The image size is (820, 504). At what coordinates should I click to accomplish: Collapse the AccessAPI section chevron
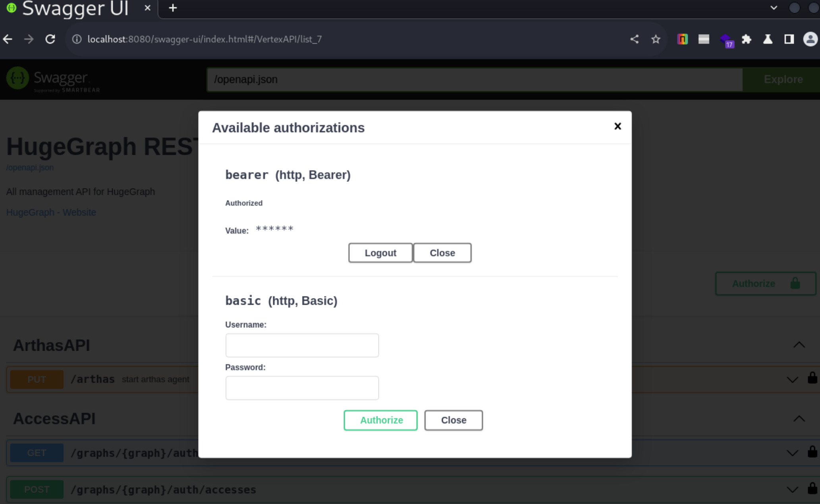pyautogui.click(x=799, y=419)
